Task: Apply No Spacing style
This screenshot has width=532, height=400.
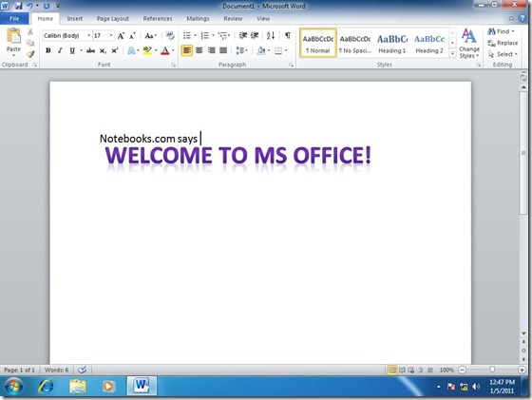Action: 355,43
